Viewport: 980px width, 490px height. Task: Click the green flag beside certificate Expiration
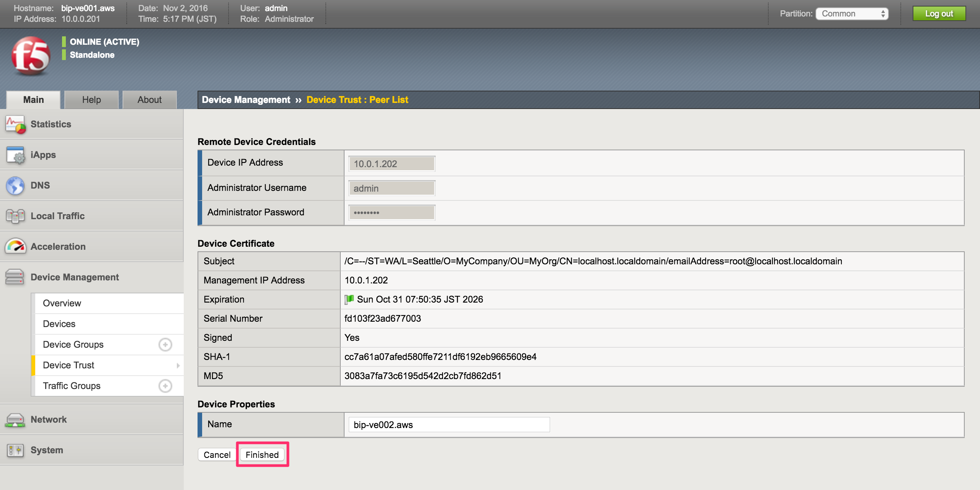coord(350,299)
